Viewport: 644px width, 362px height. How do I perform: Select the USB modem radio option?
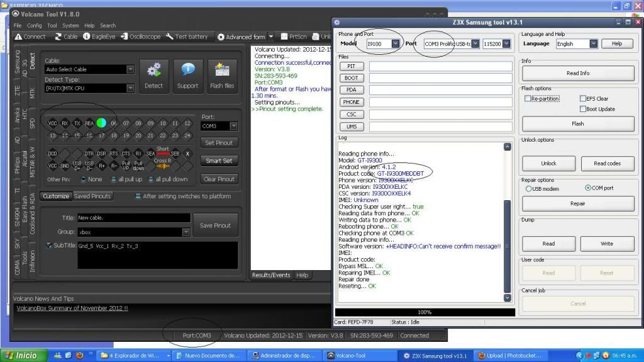tap(528, 188)
